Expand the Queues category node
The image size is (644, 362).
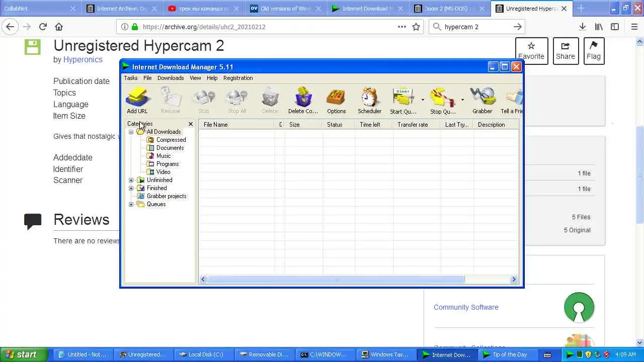pos(131,204)
